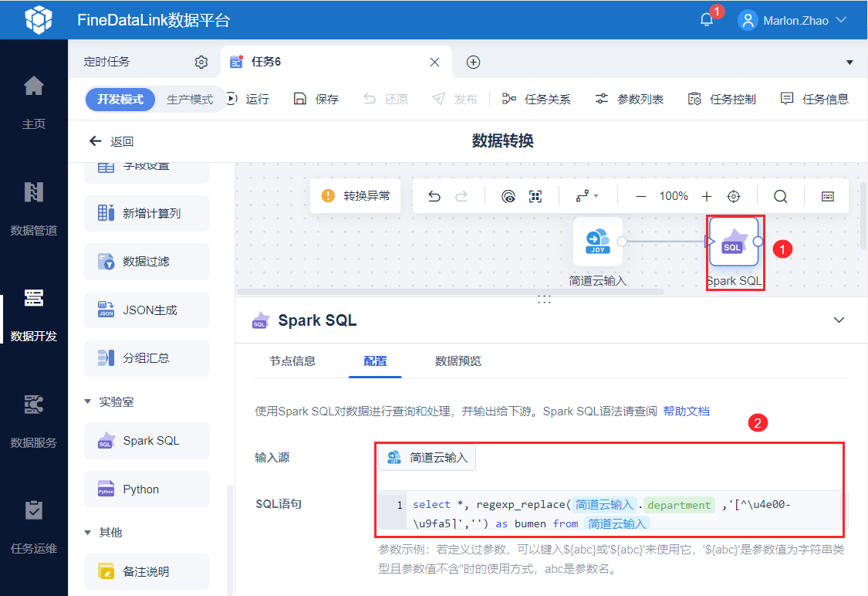Image resolution: width=868 pixels, height=596 pixels.
Task: Collapse the 实验室 group
Action: 87,401
